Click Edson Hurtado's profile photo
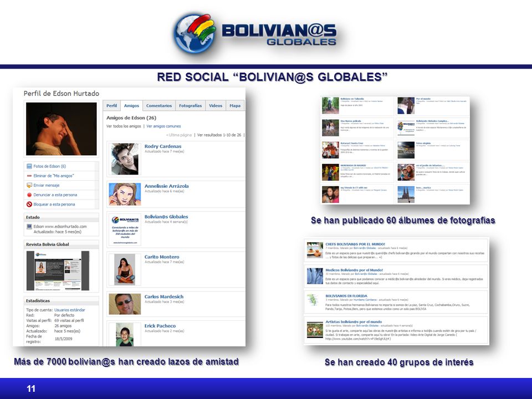Viewport: 532px width, 399px height. point(62,129)
